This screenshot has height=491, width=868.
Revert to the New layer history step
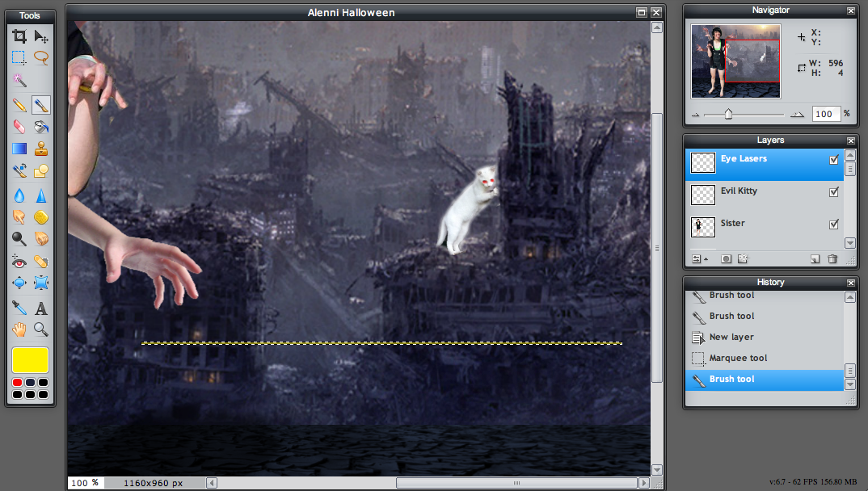(x=765, y=337)
